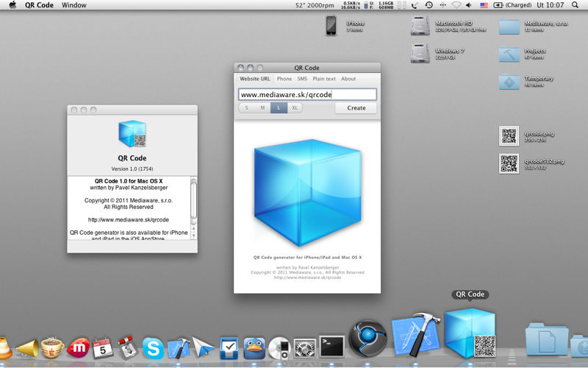This screenshot has width=588, height=368.
Task: Launch the Automator-style icon next to iCal
Action: coord(127,348)
